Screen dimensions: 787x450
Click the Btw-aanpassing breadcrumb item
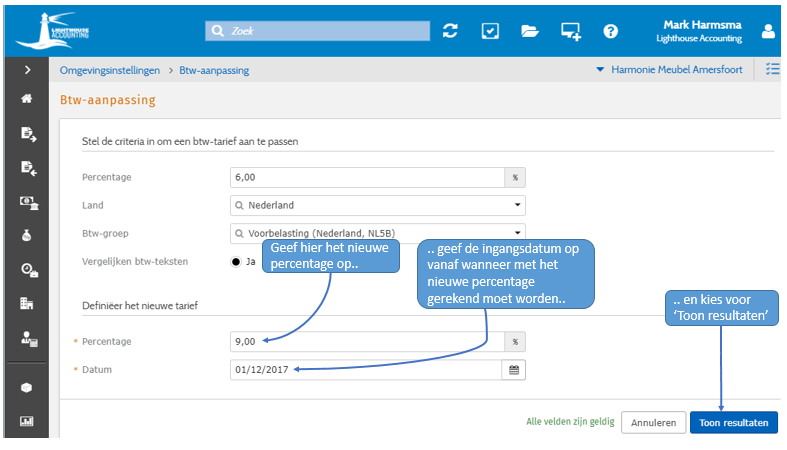point(214,70)
